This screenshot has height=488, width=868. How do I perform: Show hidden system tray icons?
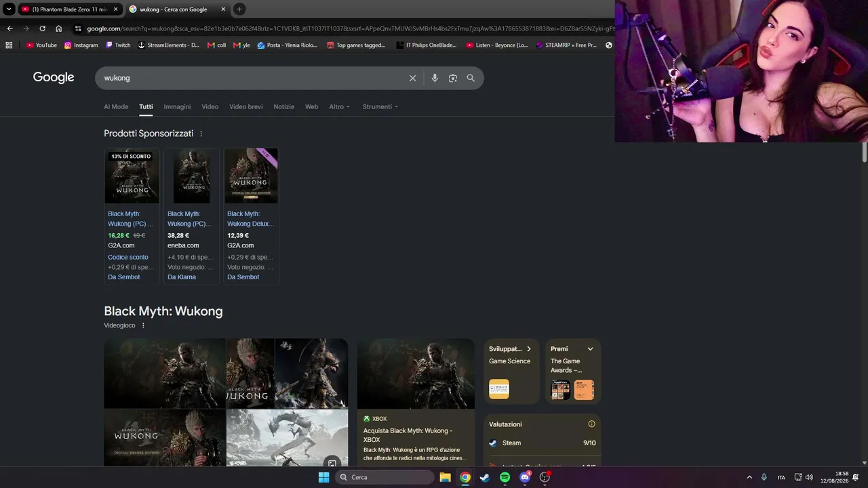tap(749, 477)
